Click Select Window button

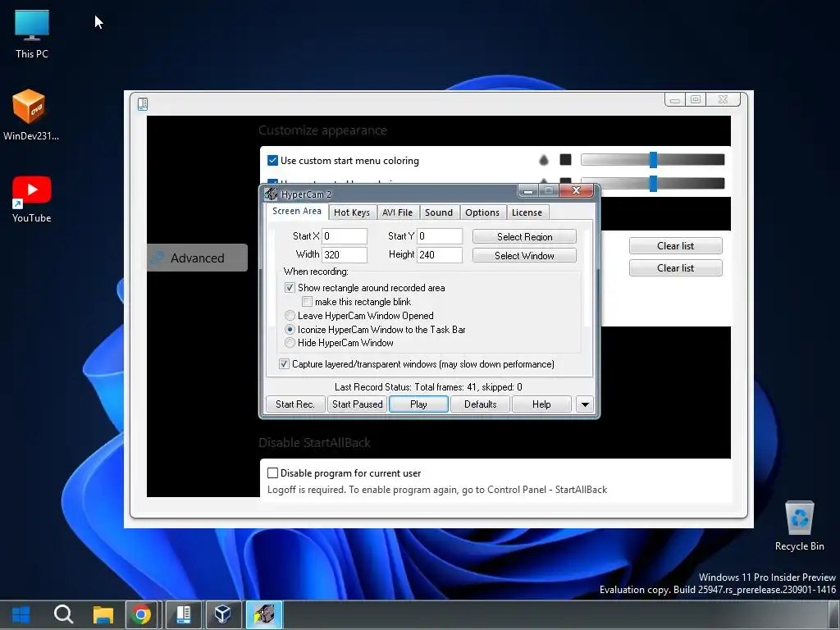pos(524,256)
